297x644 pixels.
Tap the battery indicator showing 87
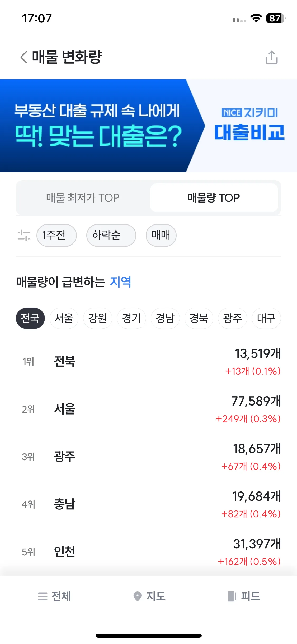[276, 18]
